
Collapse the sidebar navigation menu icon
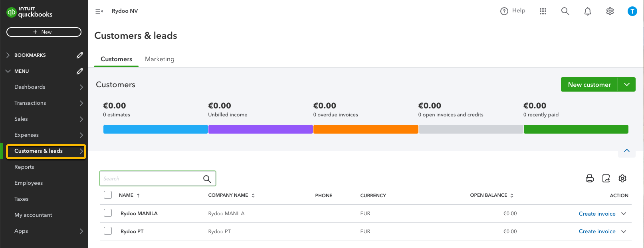coord(99,11)
